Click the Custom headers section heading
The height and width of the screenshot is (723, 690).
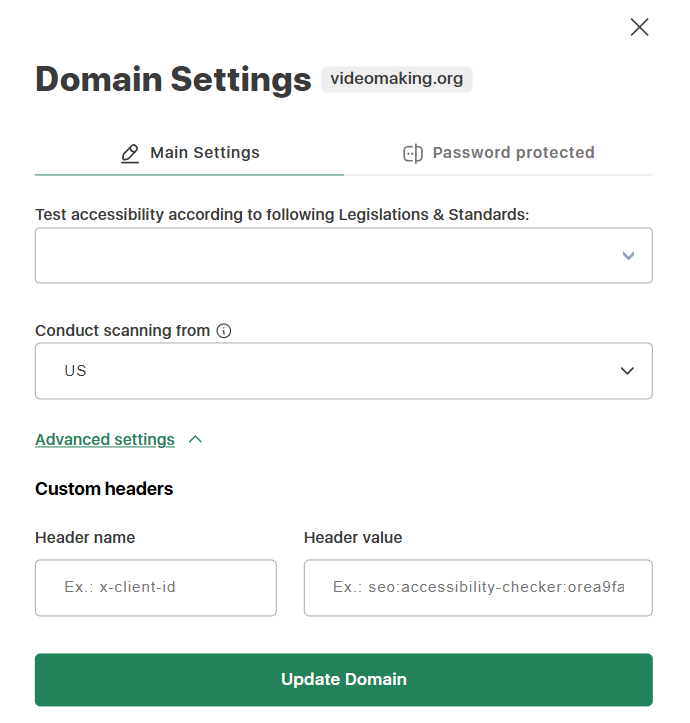tap(104, 489)
